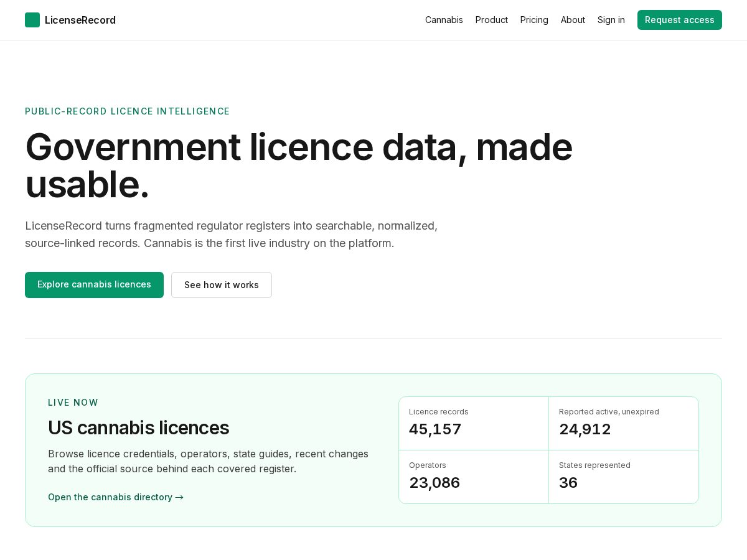Click the 'PUBLIC-RECORD LICENCE INTELLIGENCE' label

click(128, 111)
